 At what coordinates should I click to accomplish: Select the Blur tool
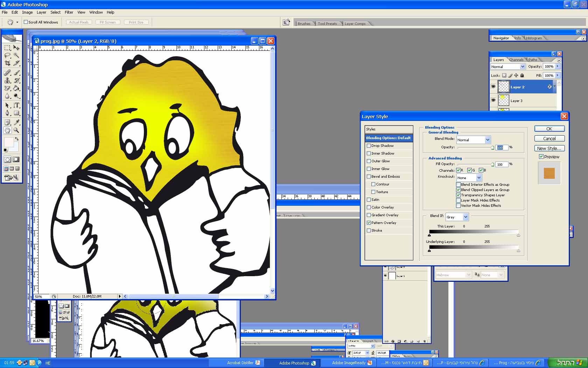(7, 96)
